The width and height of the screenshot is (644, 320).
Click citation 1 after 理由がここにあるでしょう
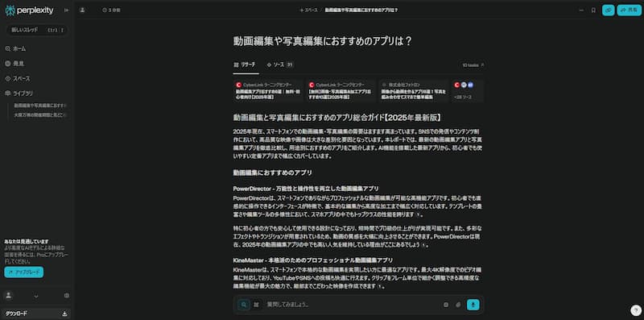[423, 245]
